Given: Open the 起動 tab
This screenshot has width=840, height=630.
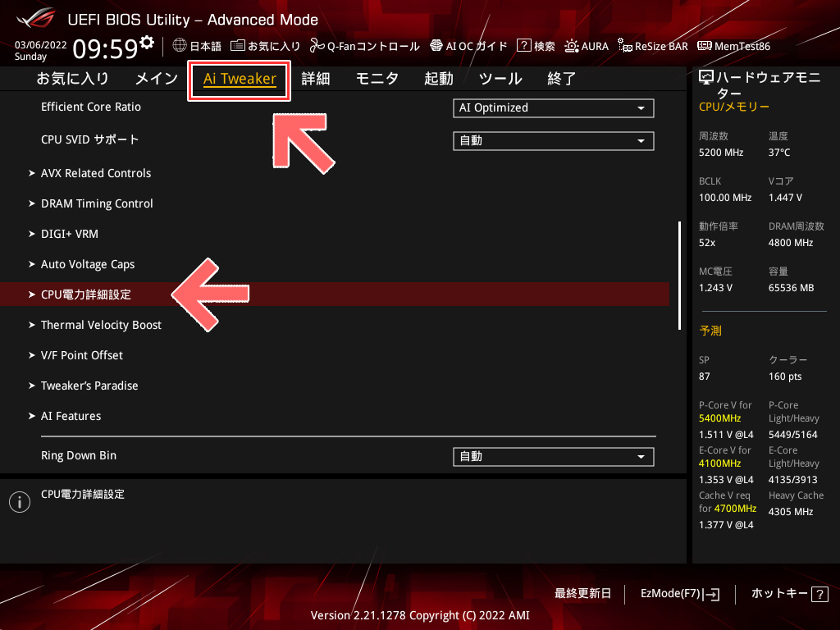Looking at the screenshot, I should pos(439,79).
